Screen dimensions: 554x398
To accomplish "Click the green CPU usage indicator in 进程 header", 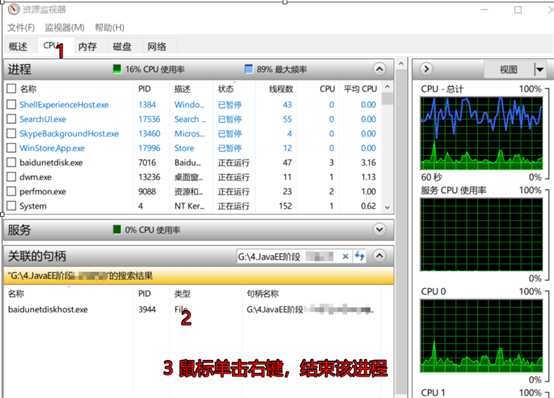I will pos(117,69).
